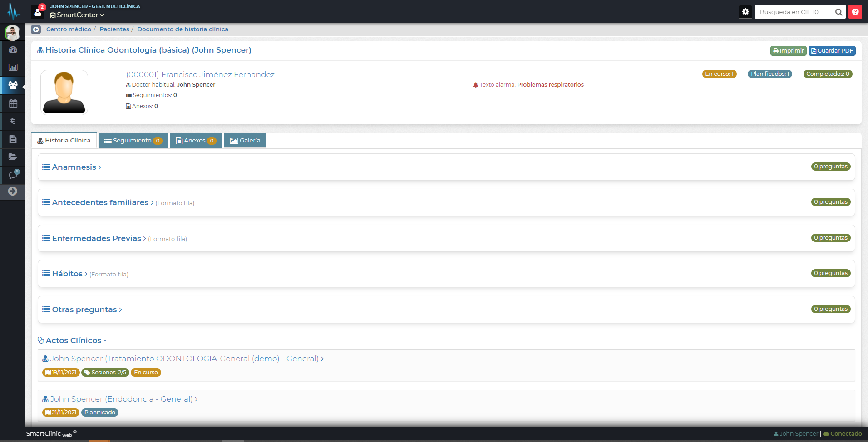This screenshot has width=868, height=442.
Task: Click the Guardar PDF button
Action: pyautogui.click(x=832, y=51)
